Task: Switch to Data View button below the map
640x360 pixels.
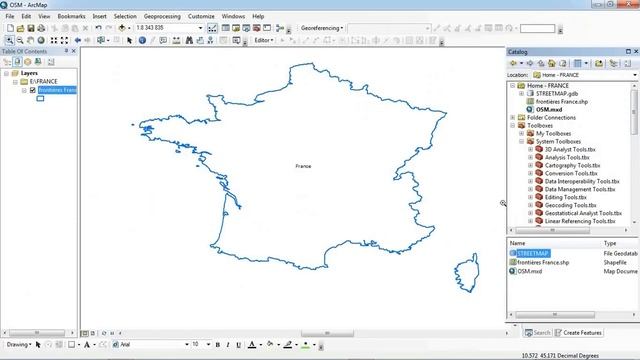Action: [84, 333]
